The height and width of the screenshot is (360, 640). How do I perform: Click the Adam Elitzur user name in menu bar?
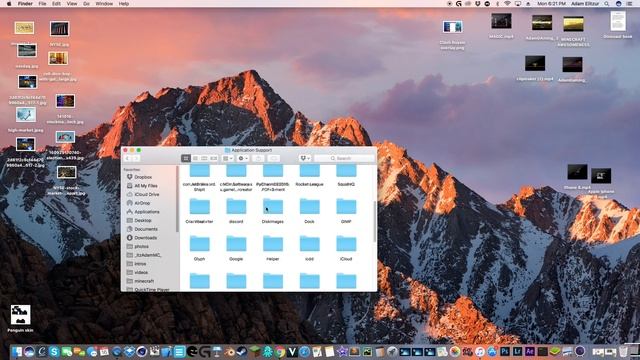tap(585, 4)
